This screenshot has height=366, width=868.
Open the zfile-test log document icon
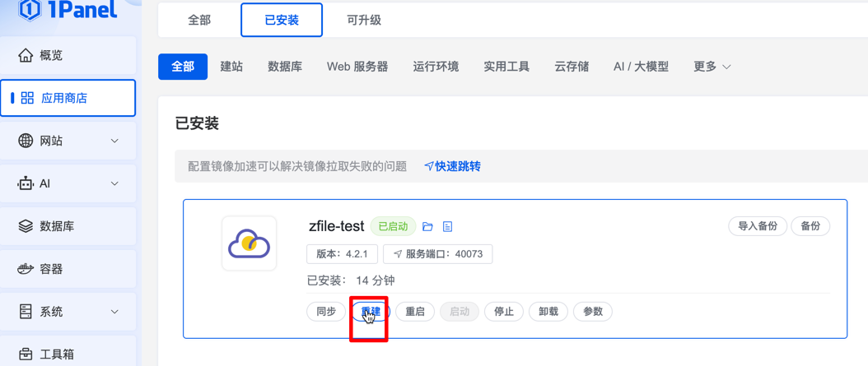point(447,226)
